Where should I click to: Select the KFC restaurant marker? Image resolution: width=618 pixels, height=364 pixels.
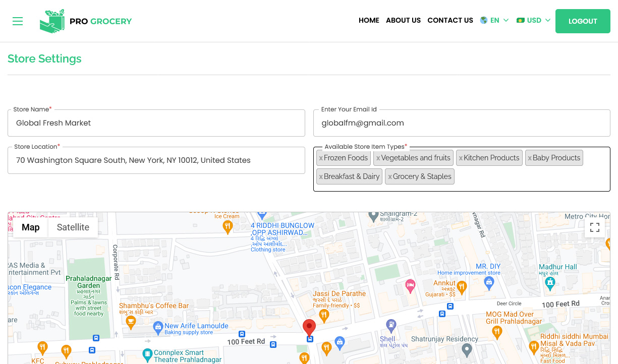[42, 347]
